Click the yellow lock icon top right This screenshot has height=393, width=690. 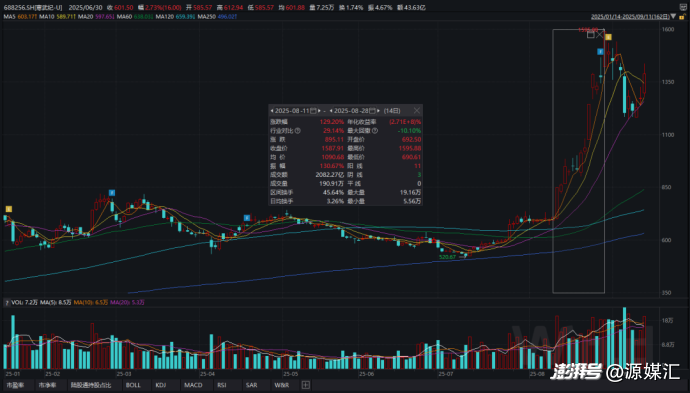tap(683, 17)
